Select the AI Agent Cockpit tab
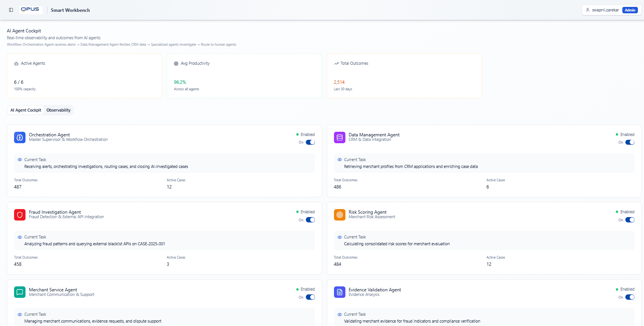 coord(26,110)
